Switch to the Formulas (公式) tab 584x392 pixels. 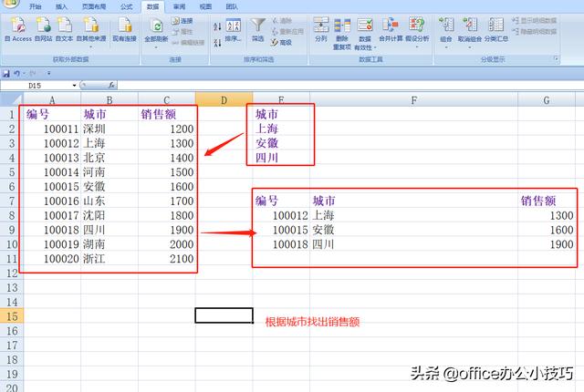point(126,6)
